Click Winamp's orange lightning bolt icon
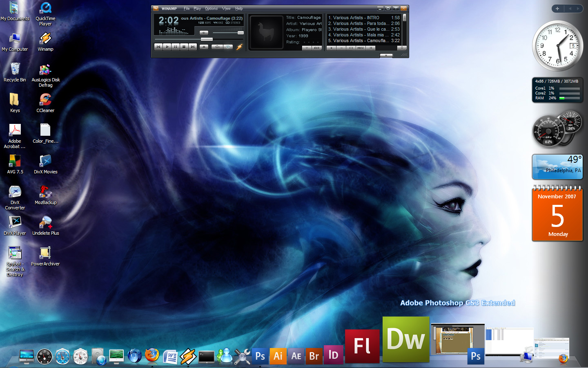588x368 pixels. 239,47
